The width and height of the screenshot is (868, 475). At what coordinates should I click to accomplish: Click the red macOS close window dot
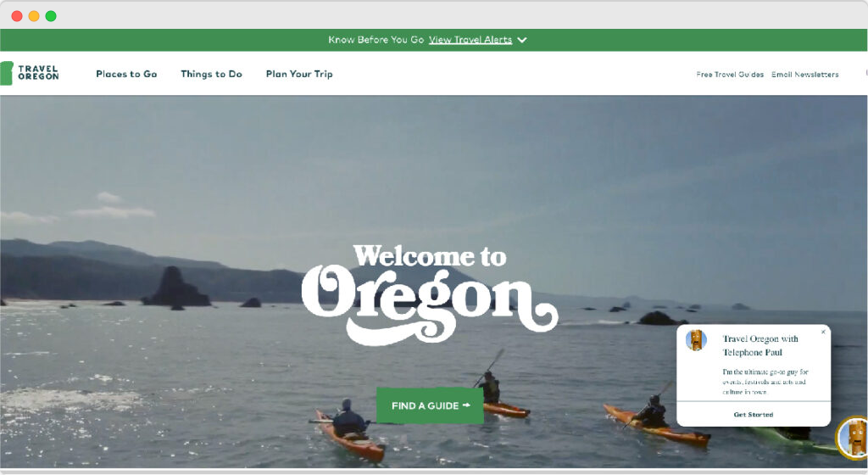17,16
